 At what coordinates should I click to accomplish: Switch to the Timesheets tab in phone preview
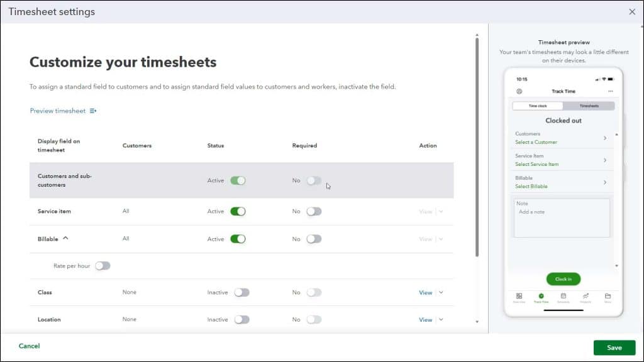588,106
